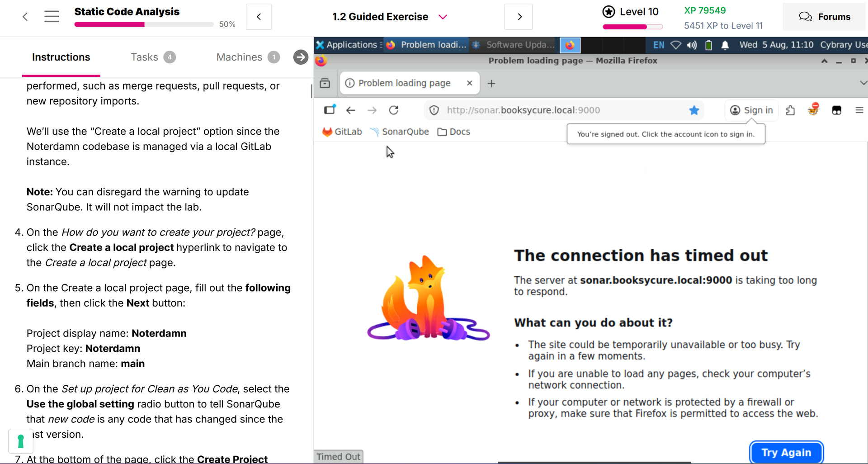Click the instructions panel scrollbar

[311, 90]
